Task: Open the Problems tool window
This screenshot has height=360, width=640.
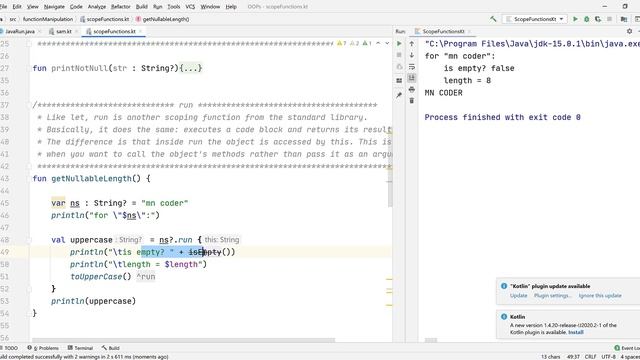Action: point(43,348)
